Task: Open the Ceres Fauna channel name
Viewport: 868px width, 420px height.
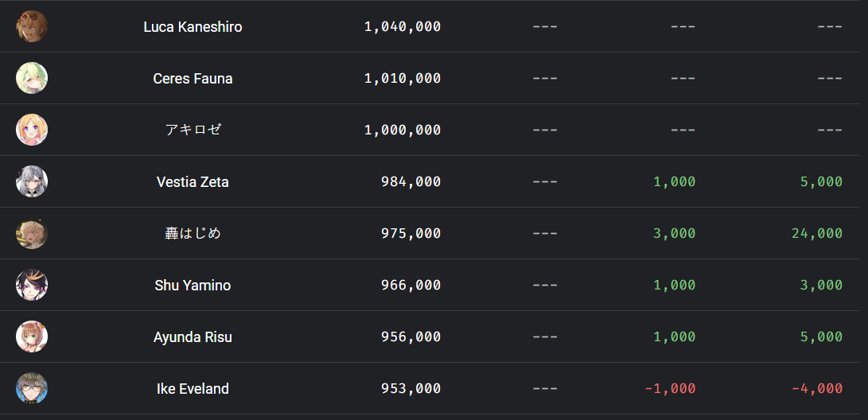Action: [193, 79]
